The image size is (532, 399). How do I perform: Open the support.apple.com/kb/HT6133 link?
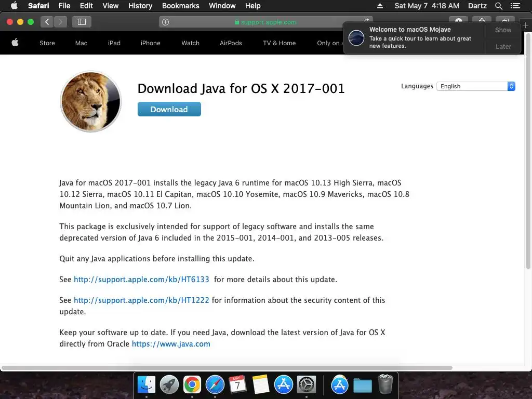click(x=141, y=279)
